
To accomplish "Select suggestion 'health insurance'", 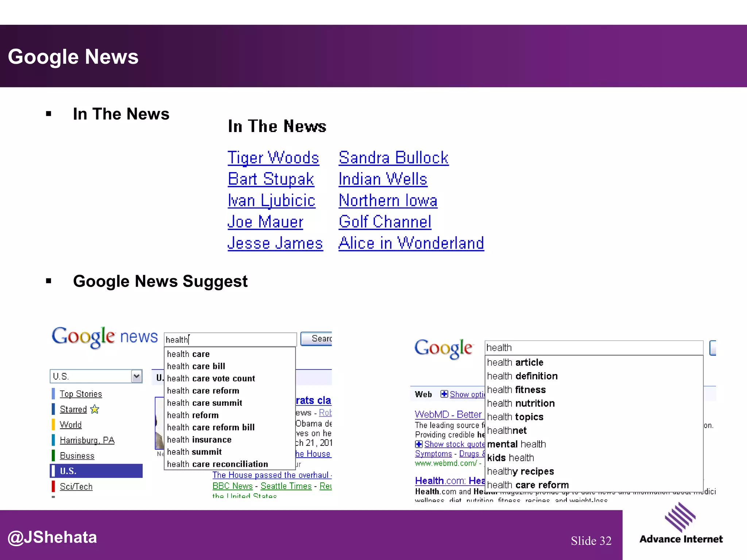I will coord(230,440).
